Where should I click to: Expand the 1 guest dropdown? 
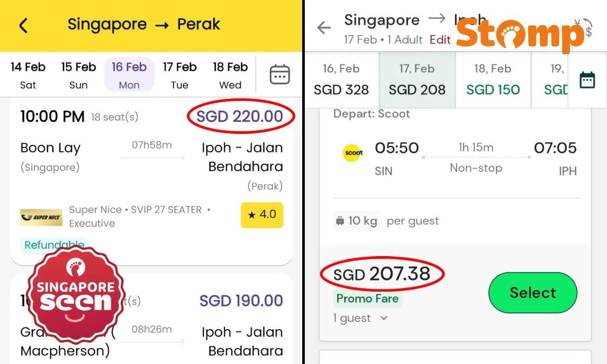[360, 318]
